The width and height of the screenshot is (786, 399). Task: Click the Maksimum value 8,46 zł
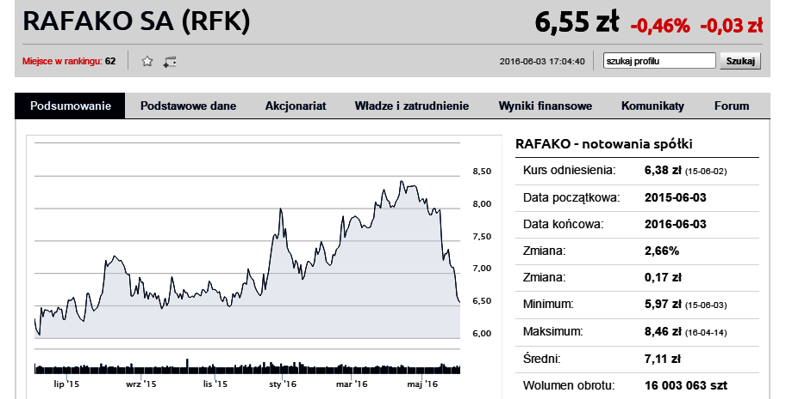[662, 331]
